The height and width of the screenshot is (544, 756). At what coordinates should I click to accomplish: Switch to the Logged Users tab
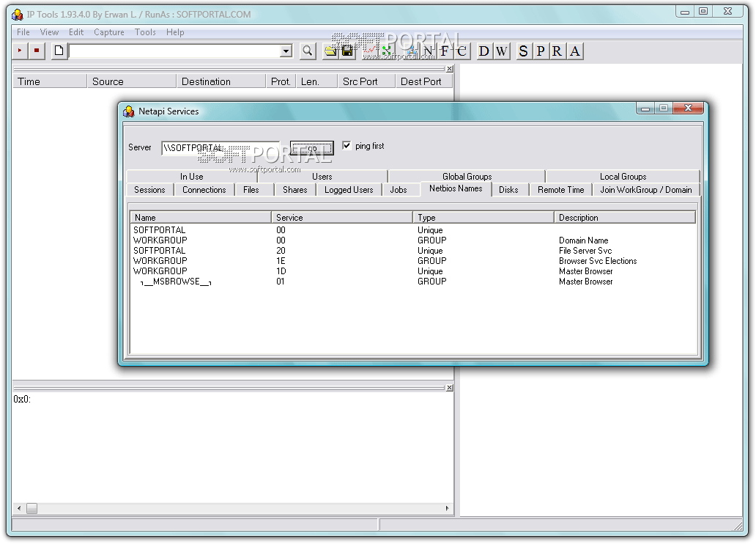click(349, 190)
